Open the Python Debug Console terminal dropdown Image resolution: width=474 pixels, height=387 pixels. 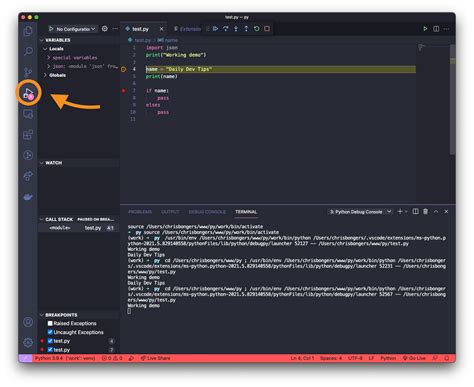[360, 212]
